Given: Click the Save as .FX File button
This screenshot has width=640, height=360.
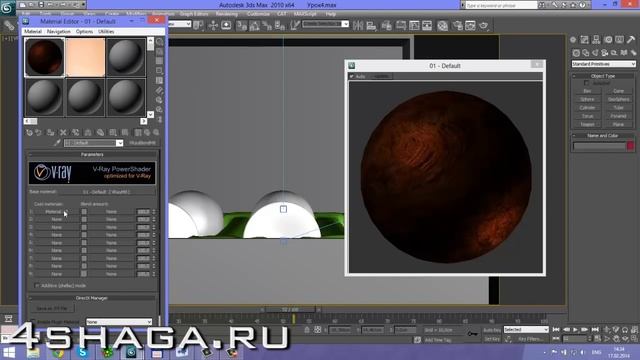Looking at the screenshot, I should point(52,309).
